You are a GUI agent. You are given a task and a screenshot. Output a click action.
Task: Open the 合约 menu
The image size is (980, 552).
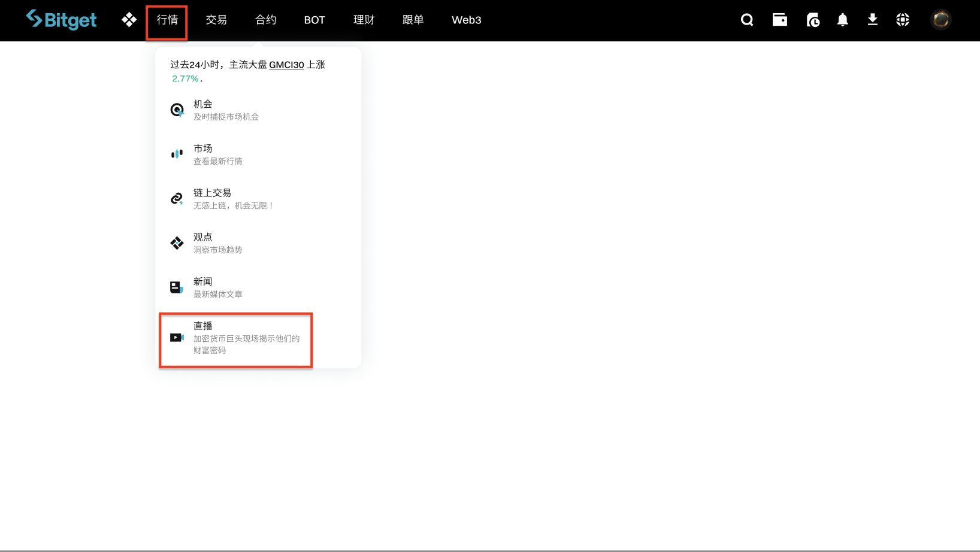[x=266, y=20]
